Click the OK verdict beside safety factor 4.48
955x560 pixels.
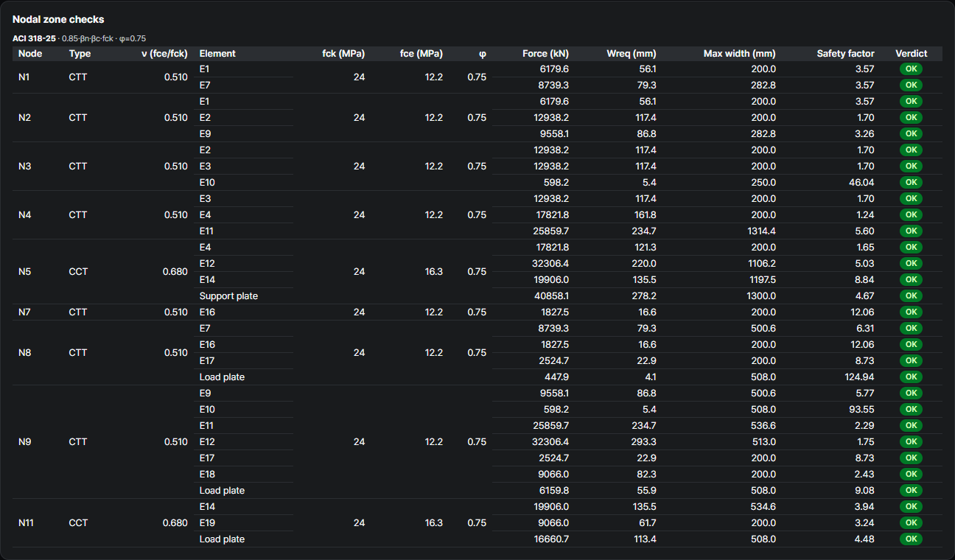point(911,539)
